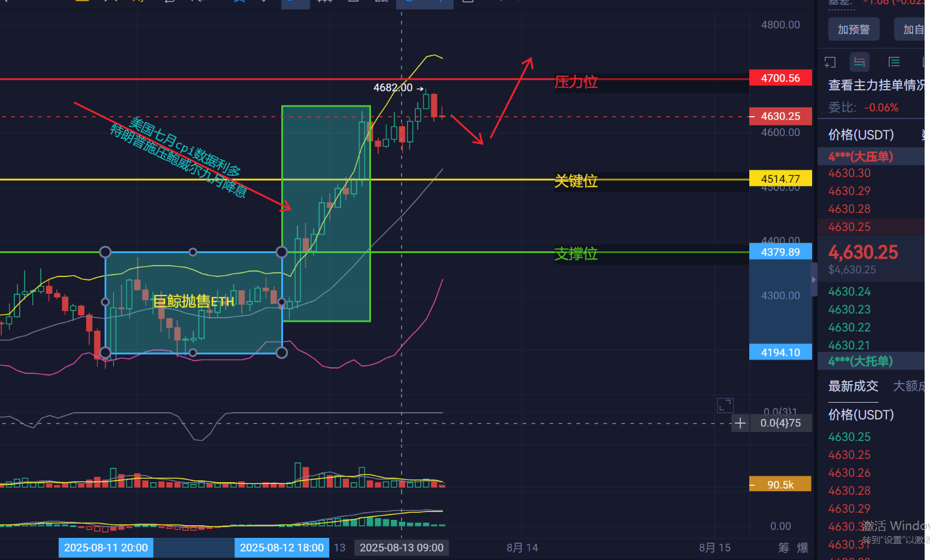Click the 8月 15 date label on the time axis

[x=715, y=547]
